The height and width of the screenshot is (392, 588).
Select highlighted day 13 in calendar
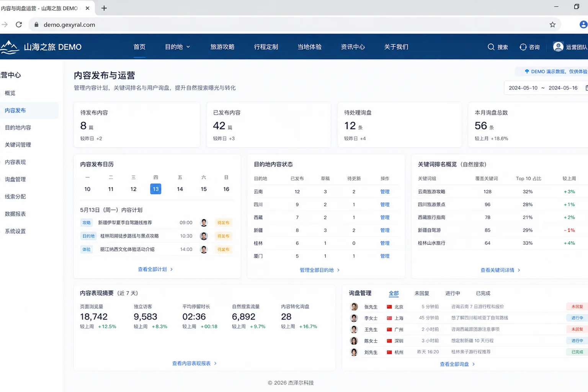(x=156, y=189)
